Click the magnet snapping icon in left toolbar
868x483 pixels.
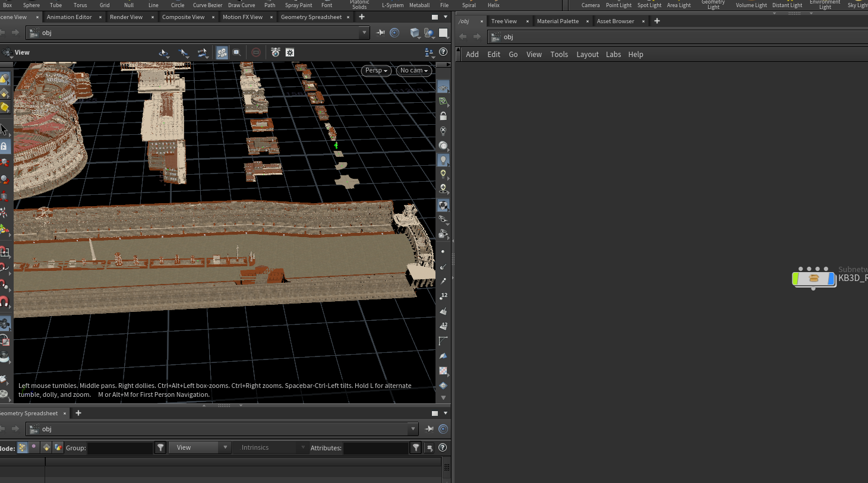[4, 302]
